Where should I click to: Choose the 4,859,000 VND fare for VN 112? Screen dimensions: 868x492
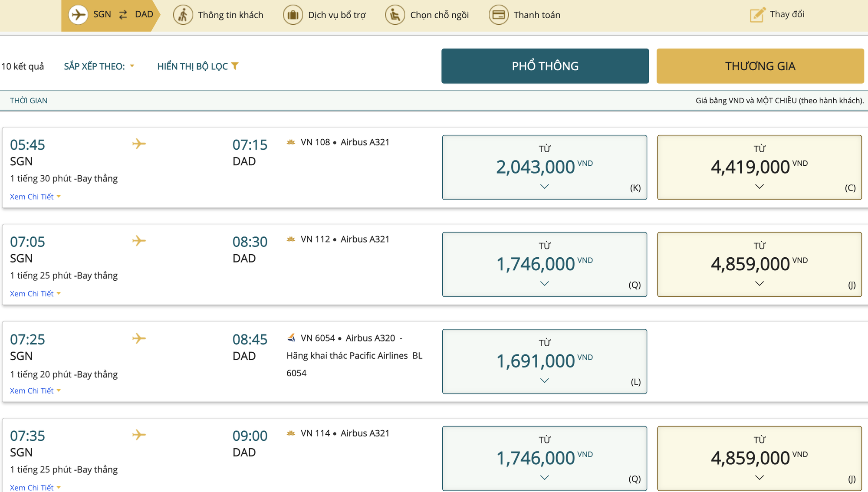759,265
